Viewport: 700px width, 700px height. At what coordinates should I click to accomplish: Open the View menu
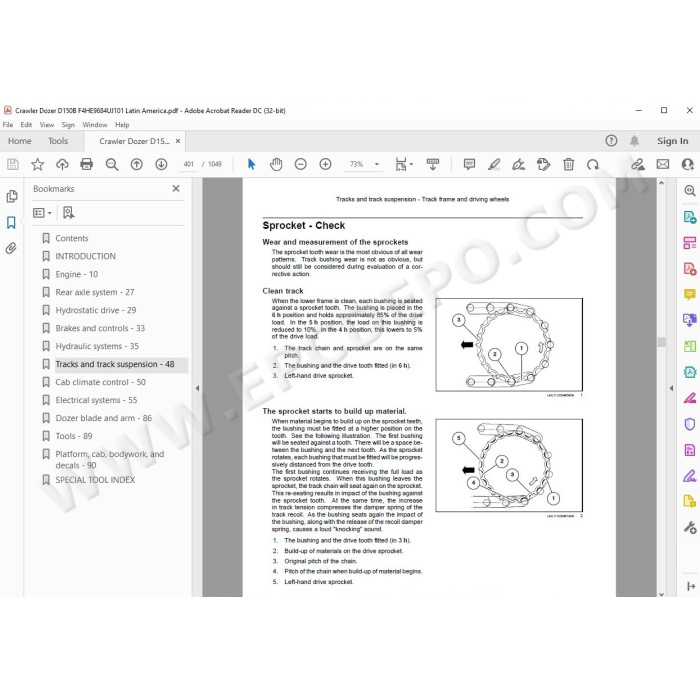point(46,125)
